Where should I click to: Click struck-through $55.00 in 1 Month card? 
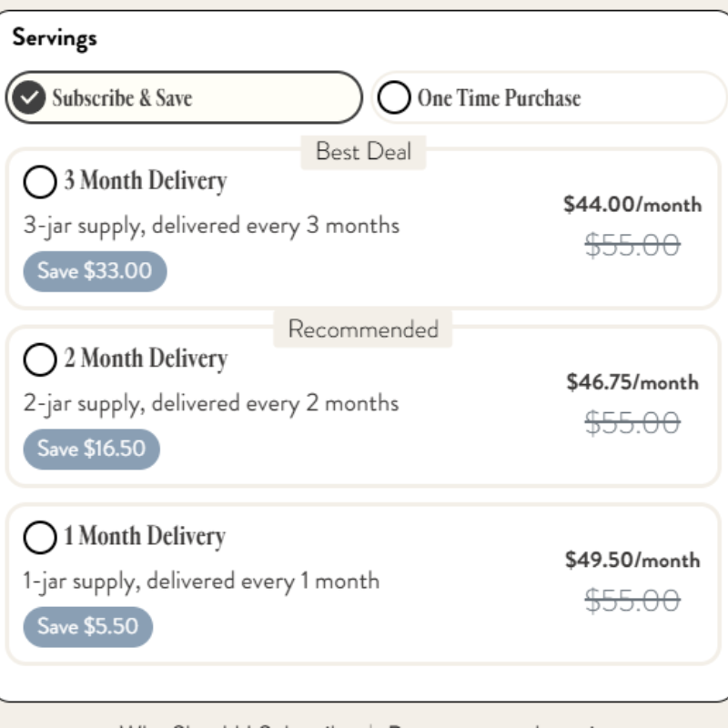pos(632,601)
